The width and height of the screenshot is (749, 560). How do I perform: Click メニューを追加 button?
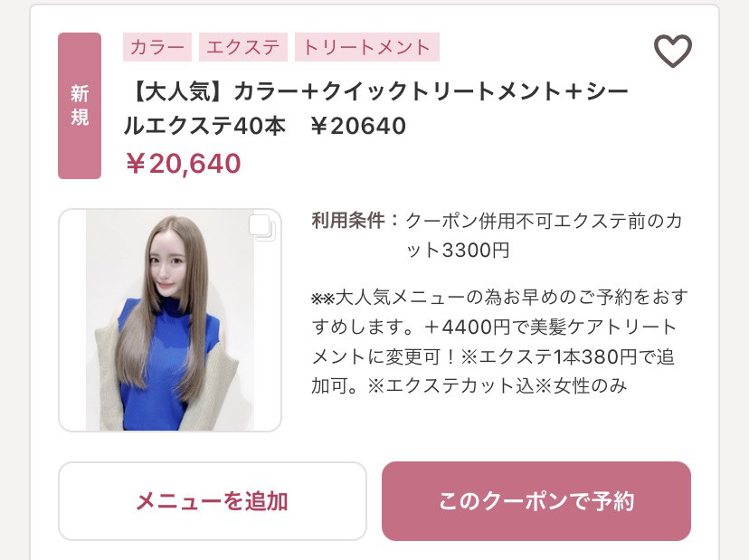point(212,501)
